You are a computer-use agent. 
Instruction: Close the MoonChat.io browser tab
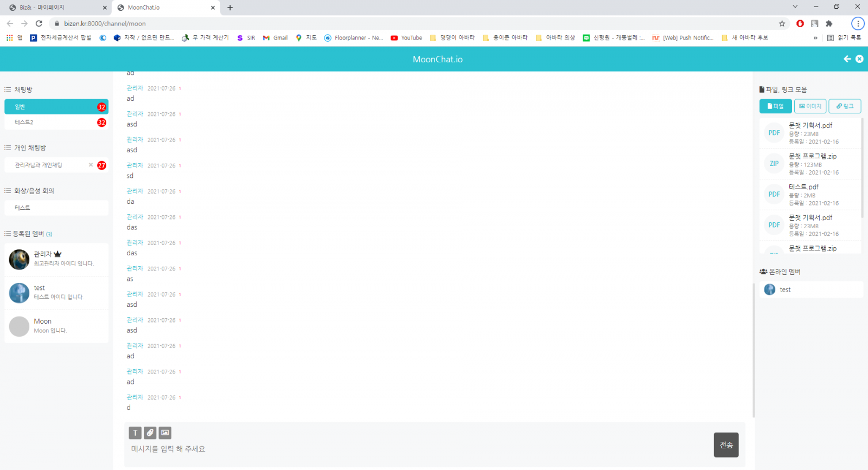click(213, 8)
